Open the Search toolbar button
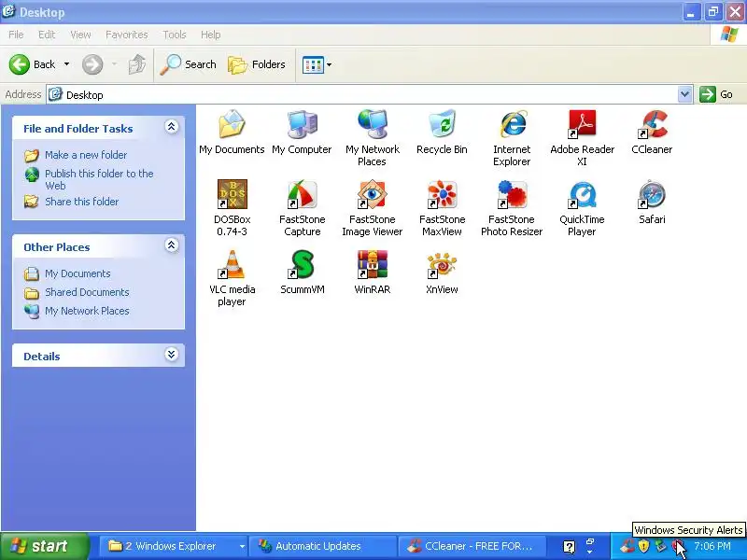The width and height of the screenshot is (747, 560). click(x=188, y=64)
